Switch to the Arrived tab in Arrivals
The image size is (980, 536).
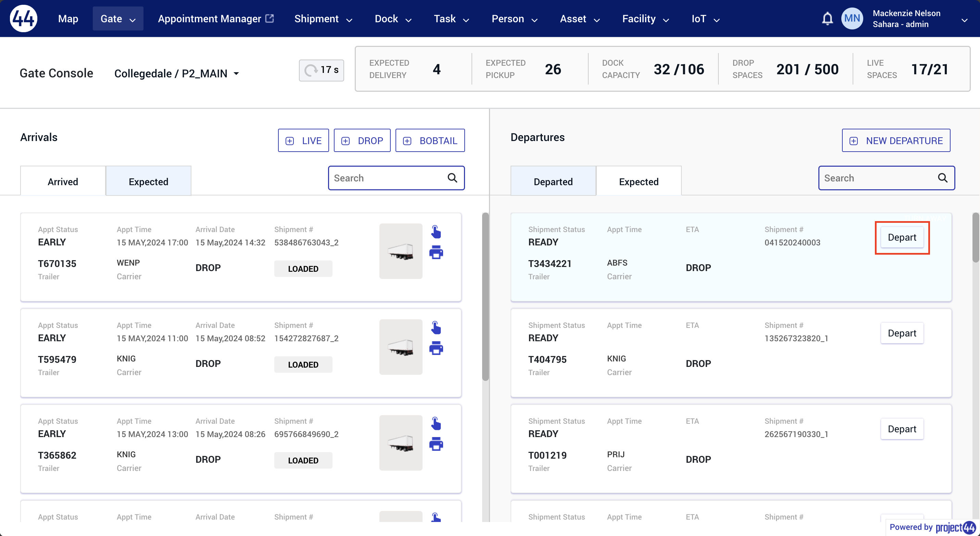[x=63, y=181]
